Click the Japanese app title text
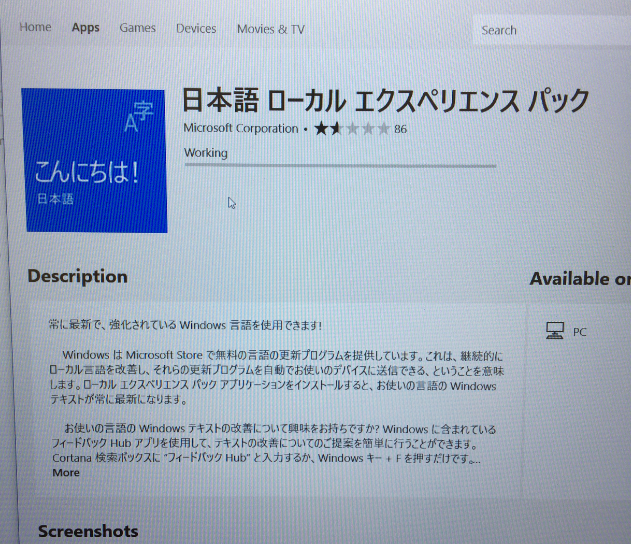The height and width of the screenshot is (544, 631). 386,100
